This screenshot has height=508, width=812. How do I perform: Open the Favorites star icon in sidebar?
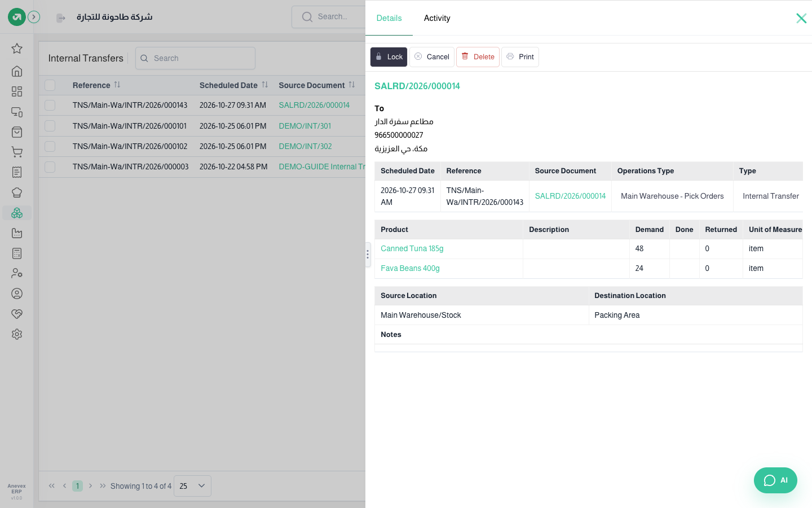(17, 49)
